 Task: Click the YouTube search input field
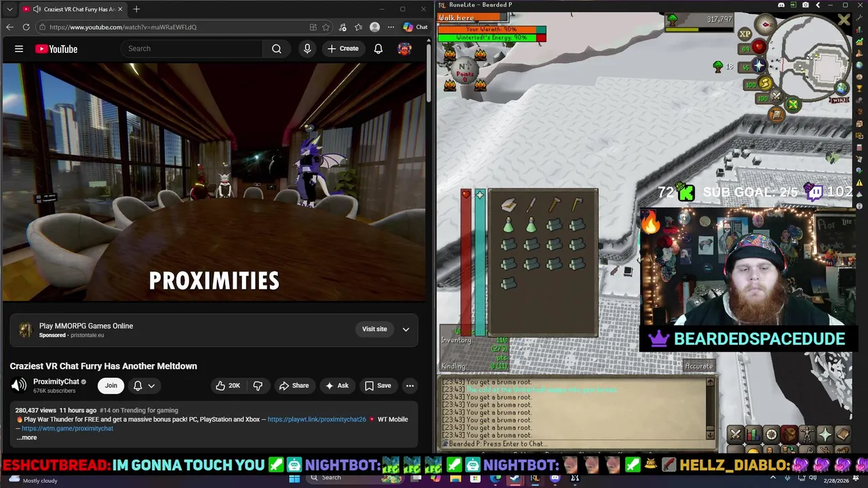(192, 49)
